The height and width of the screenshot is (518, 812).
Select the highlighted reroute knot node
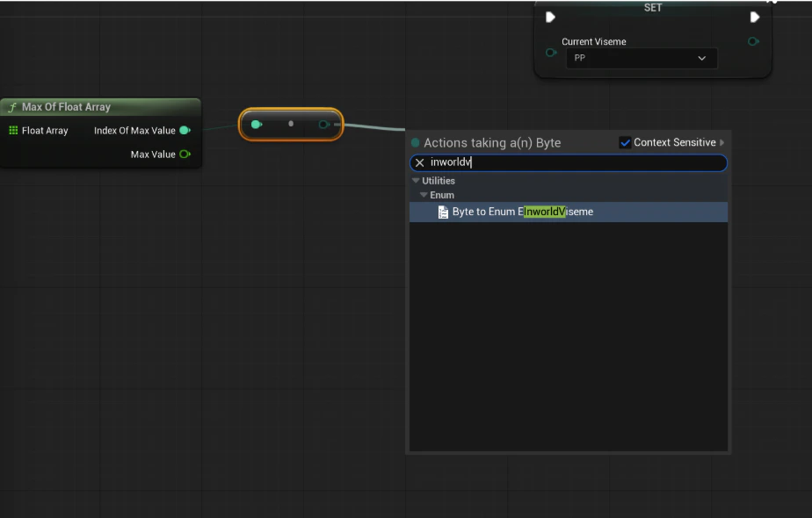coord(290,124)
